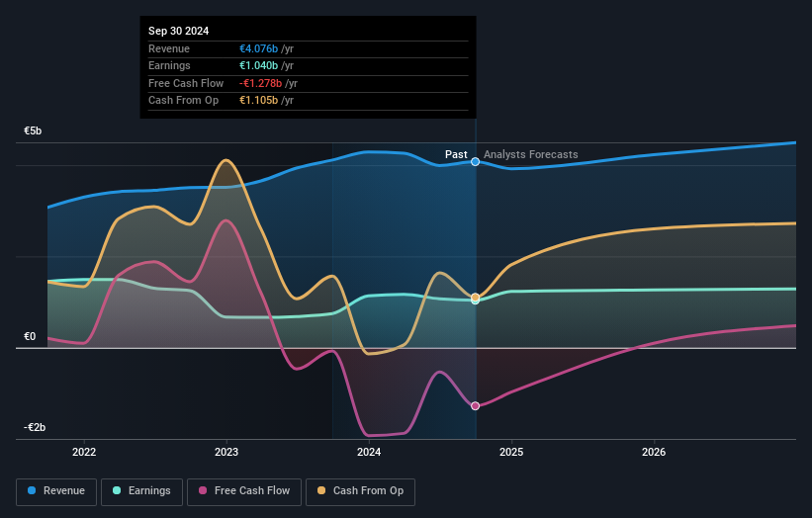The width and height of the screenshot is (812, 518).
Task: Click the pink Free Cash Flow data point
Action: point(475,405)
